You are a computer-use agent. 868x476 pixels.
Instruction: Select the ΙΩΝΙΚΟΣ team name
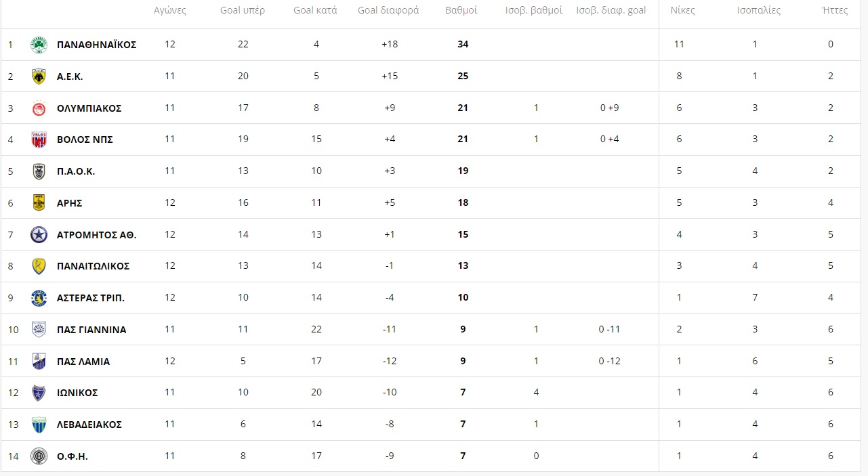pyautogui.click(x=77, y=393)
